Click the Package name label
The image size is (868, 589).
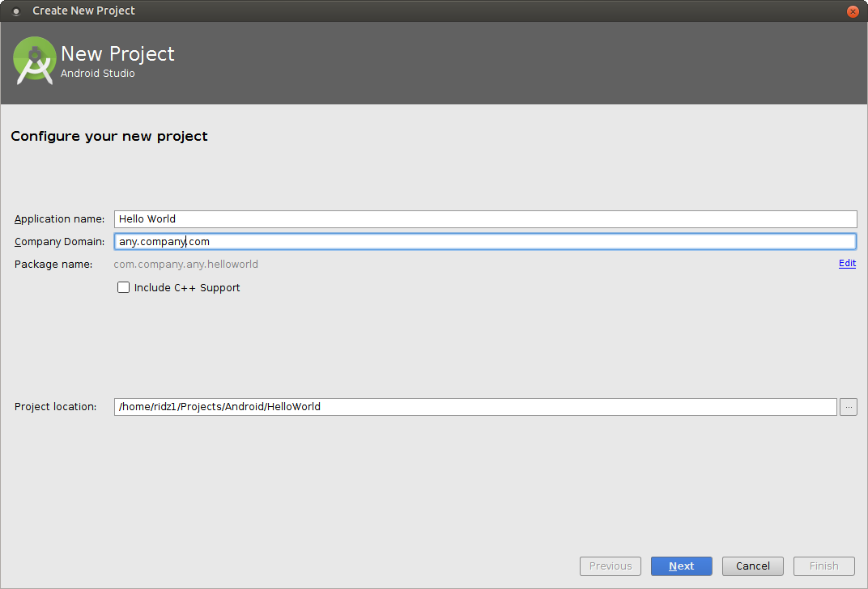point(53,265)
